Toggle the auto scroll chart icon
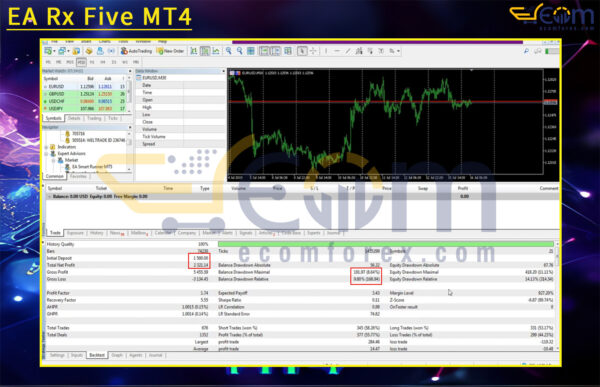 (x=264, y=51)
